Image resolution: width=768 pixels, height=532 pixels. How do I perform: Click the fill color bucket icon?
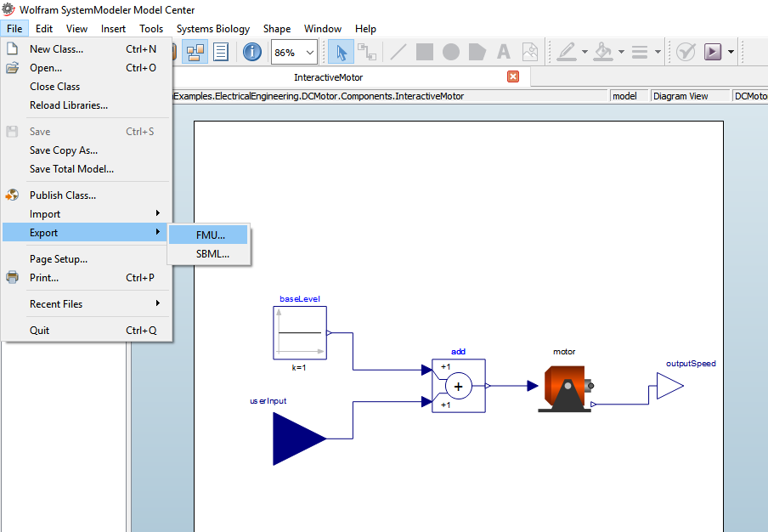pyautogui.click(x=603, y=52)
